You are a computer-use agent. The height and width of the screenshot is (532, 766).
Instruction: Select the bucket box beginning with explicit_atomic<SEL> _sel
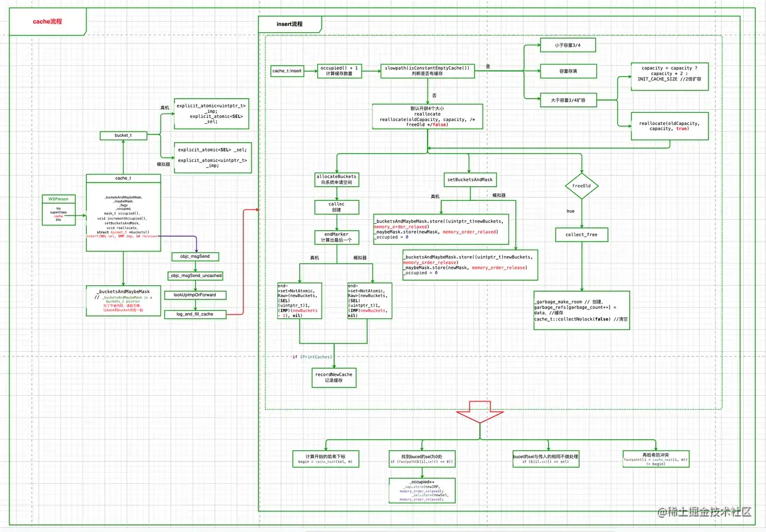[x=213, y=157]
